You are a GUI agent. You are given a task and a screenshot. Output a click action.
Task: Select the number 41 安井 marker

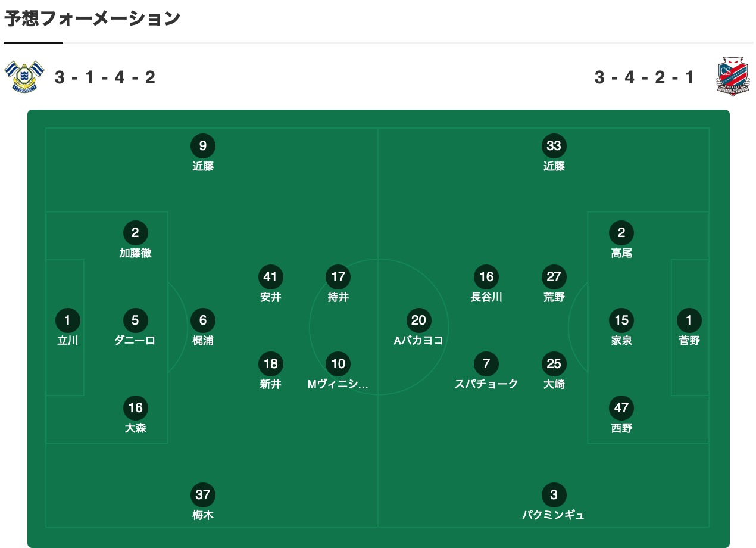271,277
